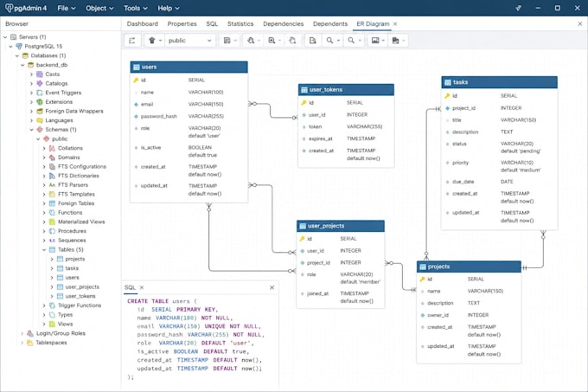This screenshot has height=392, width=588.
Task: Click the Trigger Functions node icon
Action: click(52, 305)
